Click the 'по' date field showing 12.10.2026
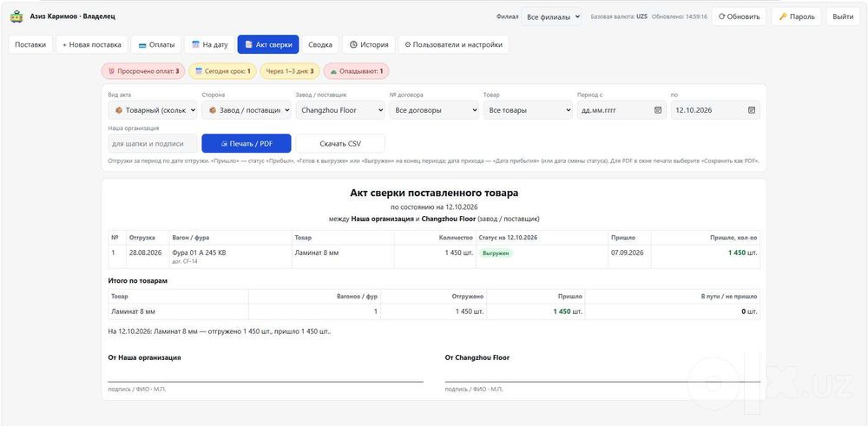Image resolution: width=868 pixels, height=426 pixels. (x=715, y=110)
